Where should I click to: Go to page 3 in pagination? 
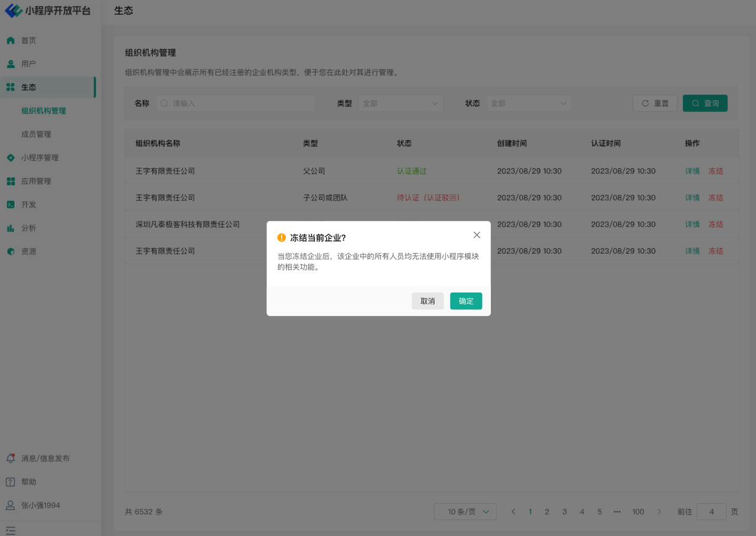pos(565,512)
